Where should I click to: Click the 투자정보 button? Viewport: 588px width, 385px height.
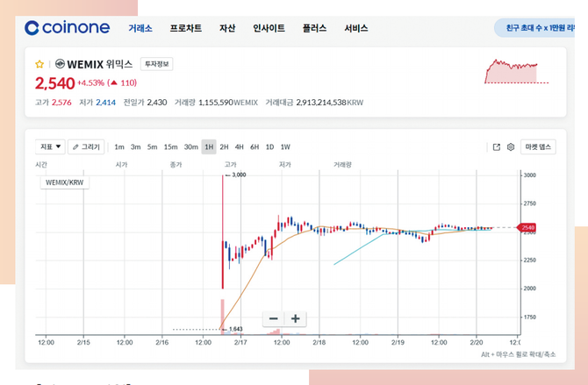click(157, 64)
